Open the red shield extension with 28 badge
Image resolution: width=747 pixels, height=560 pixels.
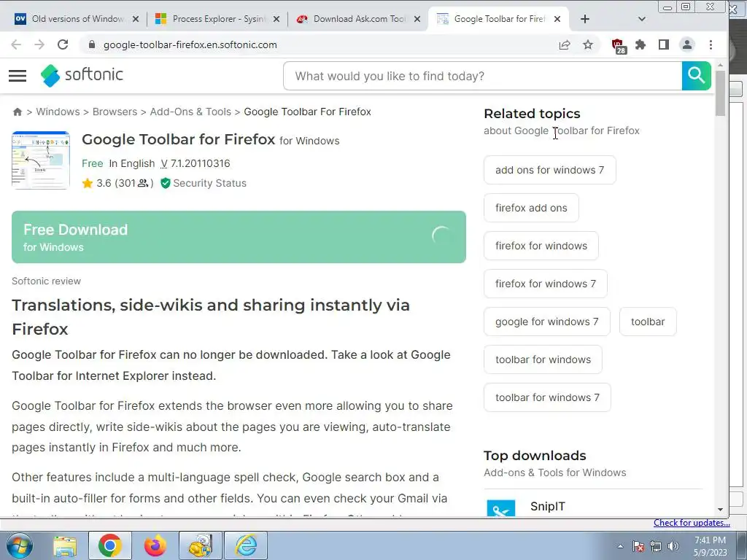(619, 46)
